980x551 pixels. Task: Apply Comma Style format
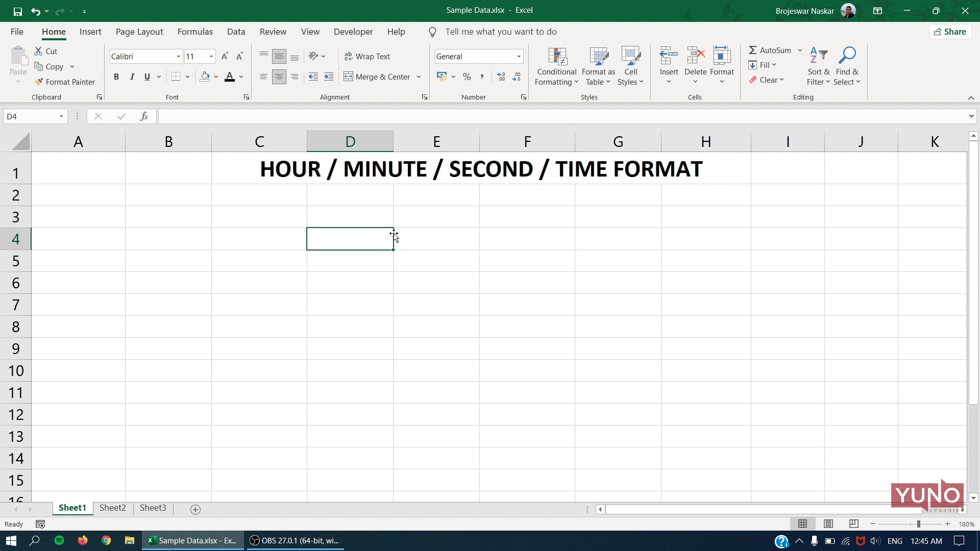tap(482, 77)
